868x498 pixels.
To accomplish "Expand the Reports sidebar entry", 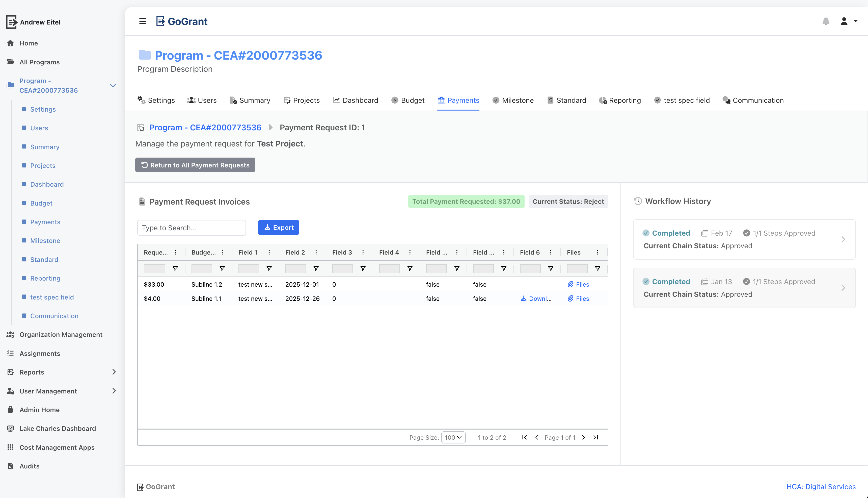I will (x=114, y=372).
